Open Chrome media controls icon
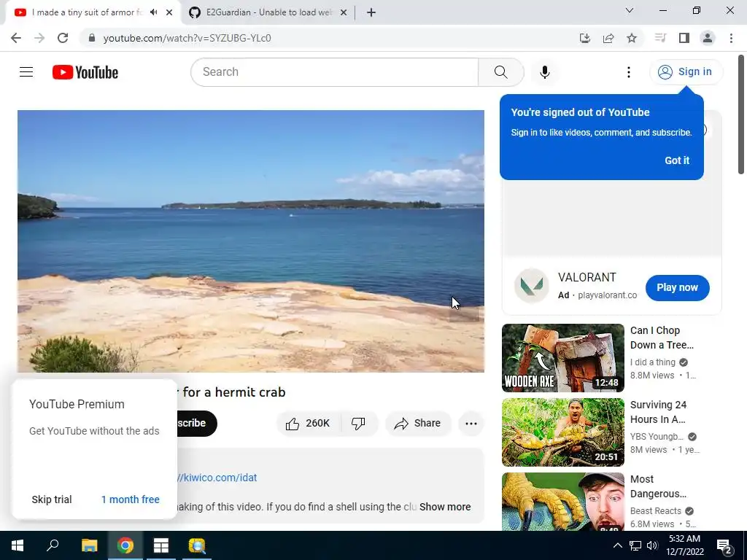The width and height of the screenshot is (747, 560). point(660,38)
